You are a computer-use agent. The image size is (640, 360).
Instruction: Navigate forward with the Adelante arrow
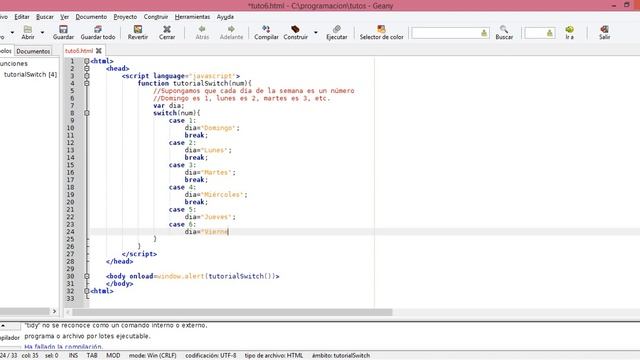coord(231,32)
